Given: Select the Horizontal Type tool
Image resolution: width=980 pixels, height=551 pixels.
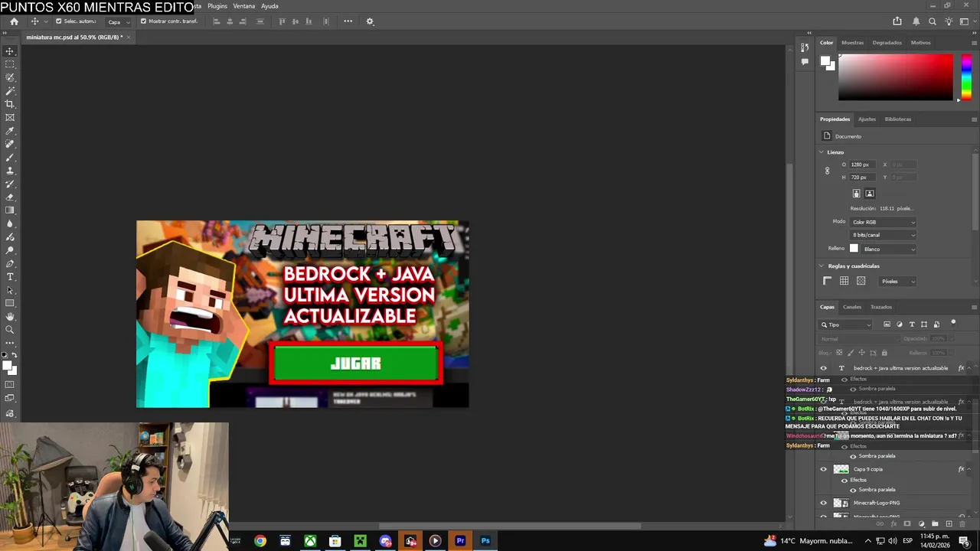Looking at the screenshot, I should click(10, 277).
